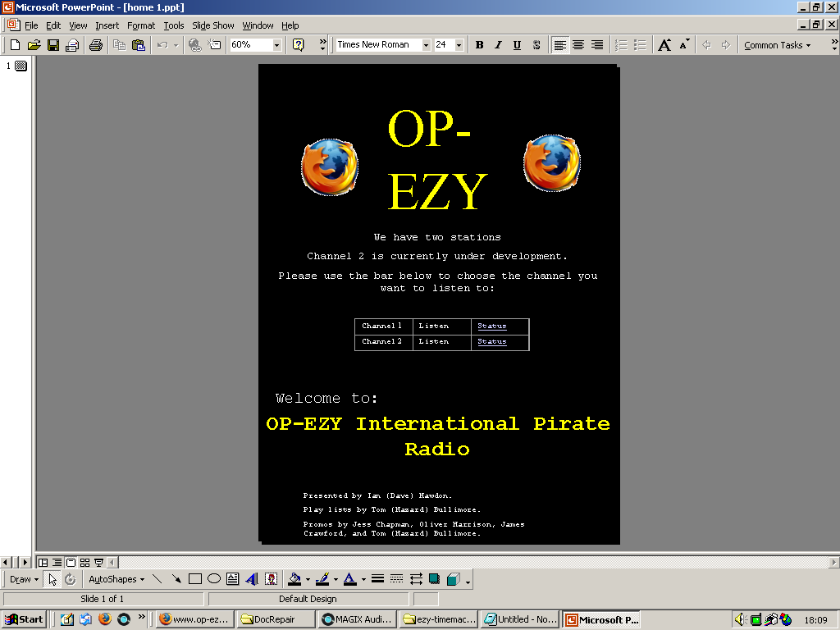Click the Increase Font Size icon
The width and height of the screenshot is (840, 630).
point(664,45)
